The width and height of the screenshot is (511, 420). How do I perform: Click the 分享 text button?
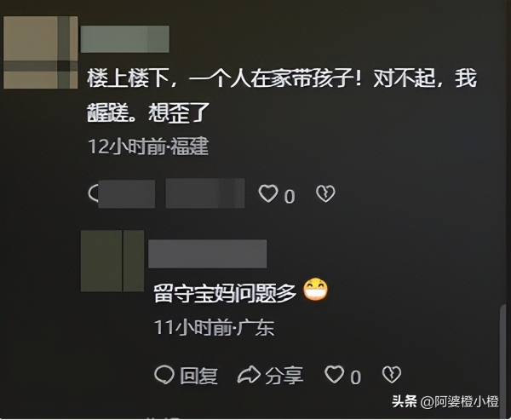[284, 376]
